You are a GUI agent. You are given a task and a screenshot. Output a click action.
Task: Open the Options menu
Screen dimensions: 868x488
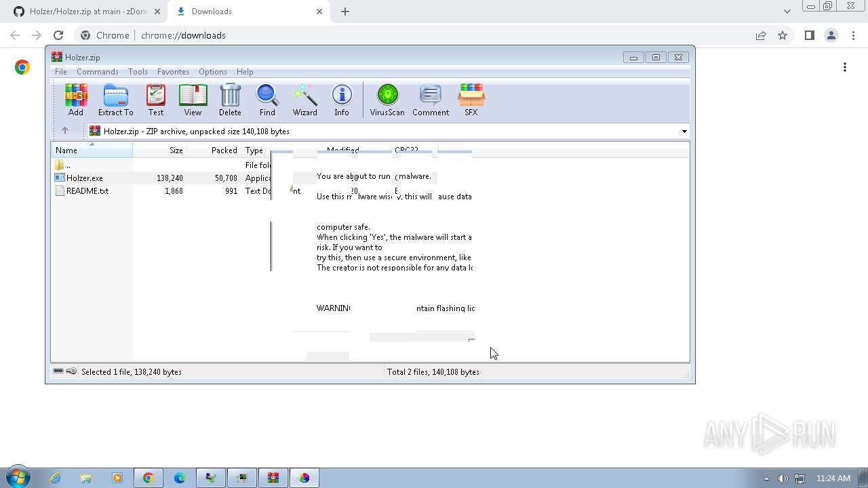point(213,72)
